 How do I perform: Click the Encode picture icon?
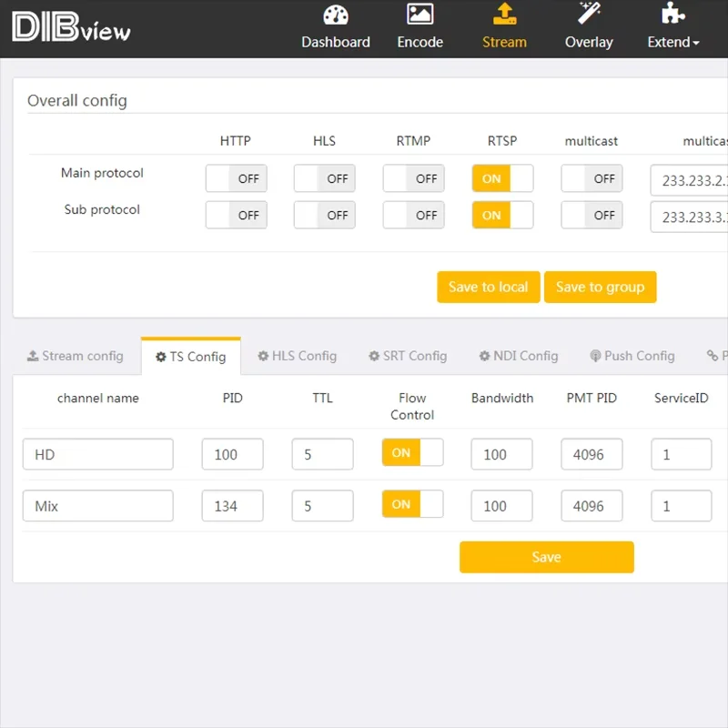[x=420, y=14]
